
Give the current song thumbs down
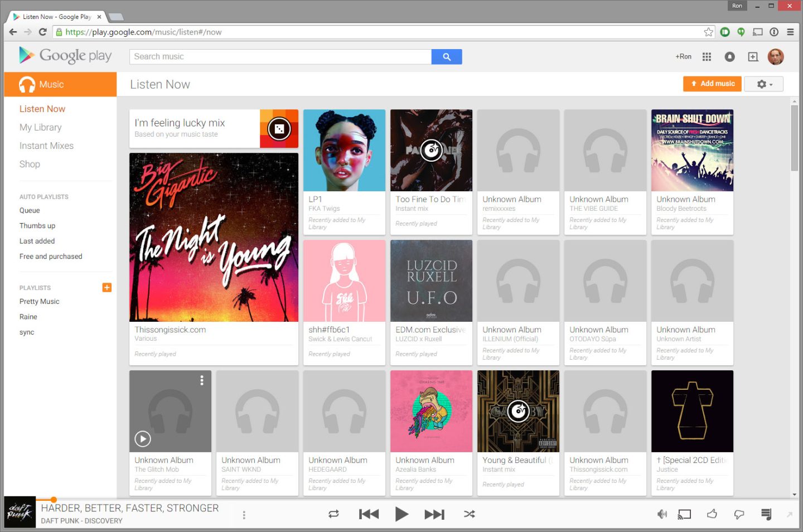tap(739, 514)
